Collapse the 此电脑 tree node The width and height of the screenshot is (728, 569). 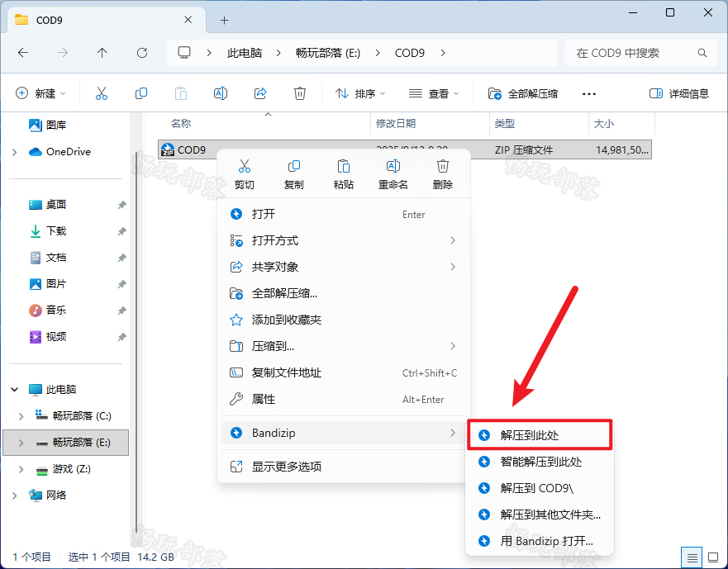[14, 390]
